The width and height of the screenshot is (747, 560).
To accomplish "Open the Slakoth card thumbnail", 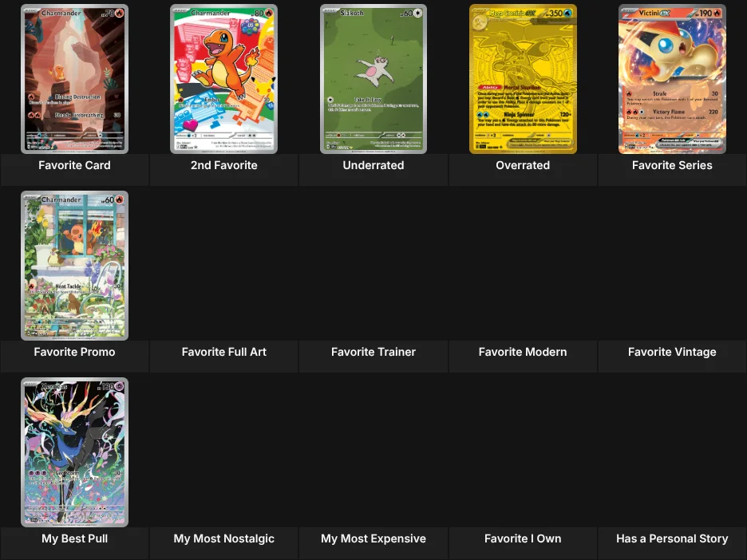I will pos(373,79).
